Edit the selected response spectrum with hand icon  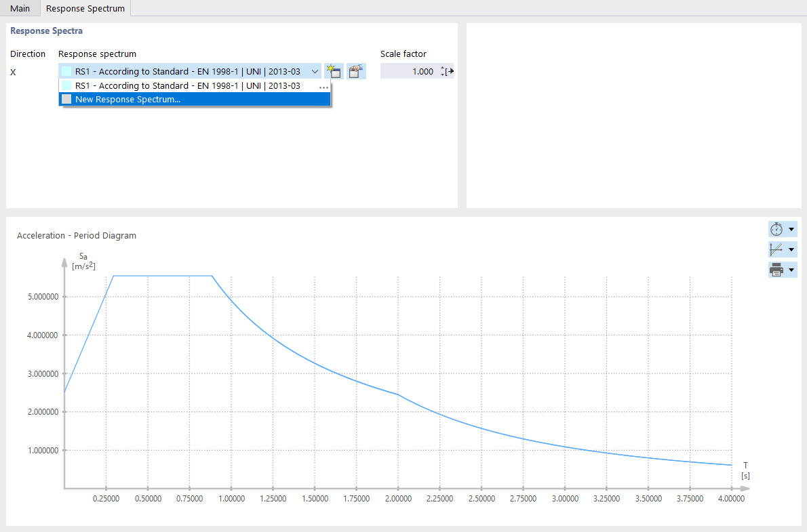[356, 72]
